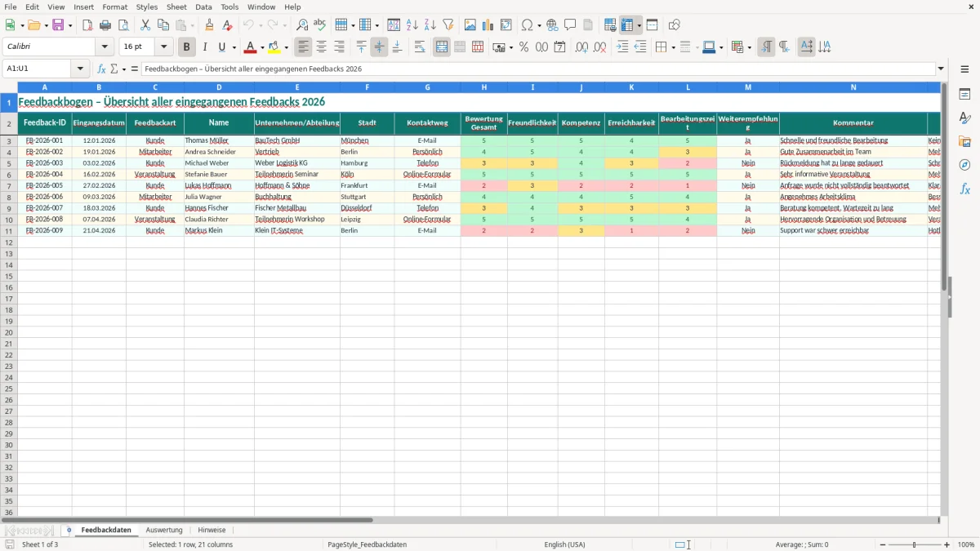This screenshot has width=980, height=551.
Task: Turn on the AutoFilter funnel icon
Action: point(448,25)
